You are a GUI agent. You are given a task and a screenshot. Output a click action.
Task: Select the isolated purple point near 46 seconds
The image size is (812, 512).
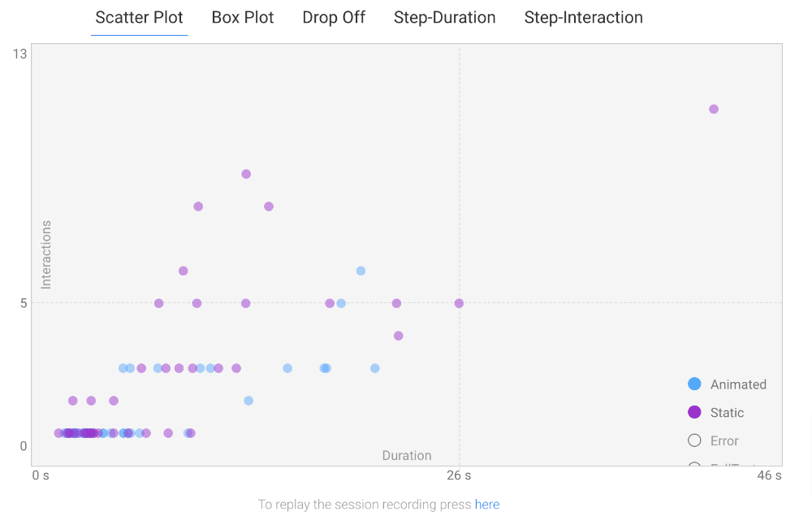click(x=714, y=108)
